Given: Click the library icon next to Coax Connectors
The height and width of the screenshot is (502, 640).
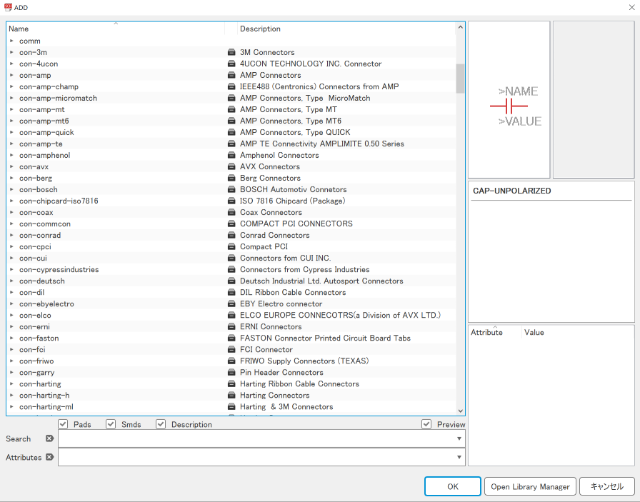Looking at the screenshot, I should click(x=231, y=212).
